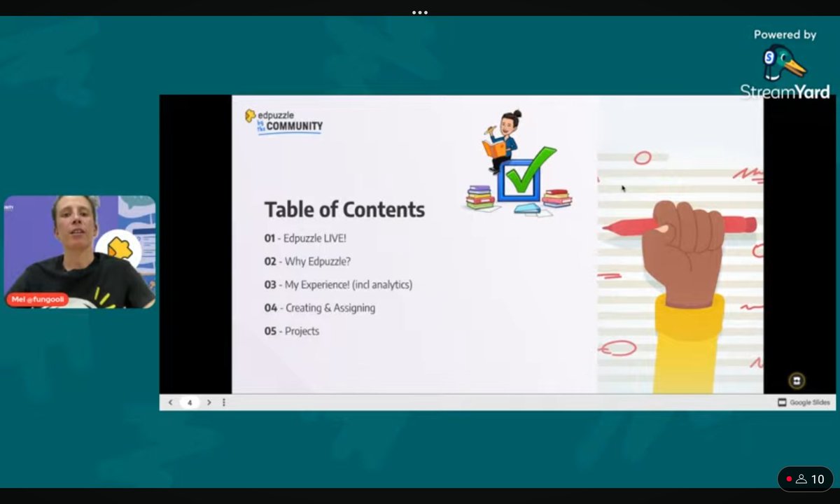Click the viewer count showing 10
This screenshot has height=504, width=840.
(x=806, y=479)
